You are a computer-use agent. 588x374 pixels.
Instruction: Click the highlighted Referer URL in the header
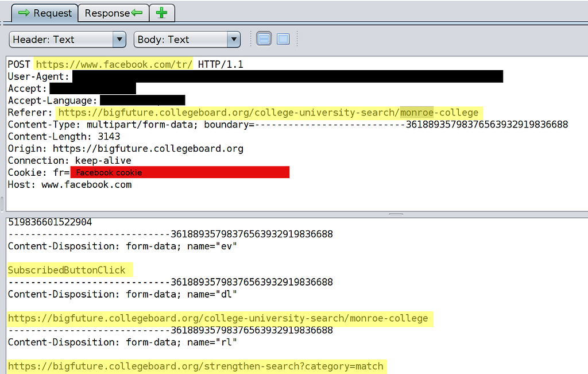click(269, 113)
